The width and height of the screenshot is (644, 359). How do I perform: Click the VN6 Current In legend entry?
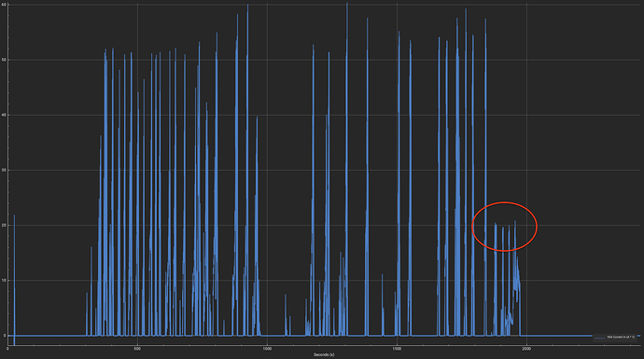(x=615, y=338)
